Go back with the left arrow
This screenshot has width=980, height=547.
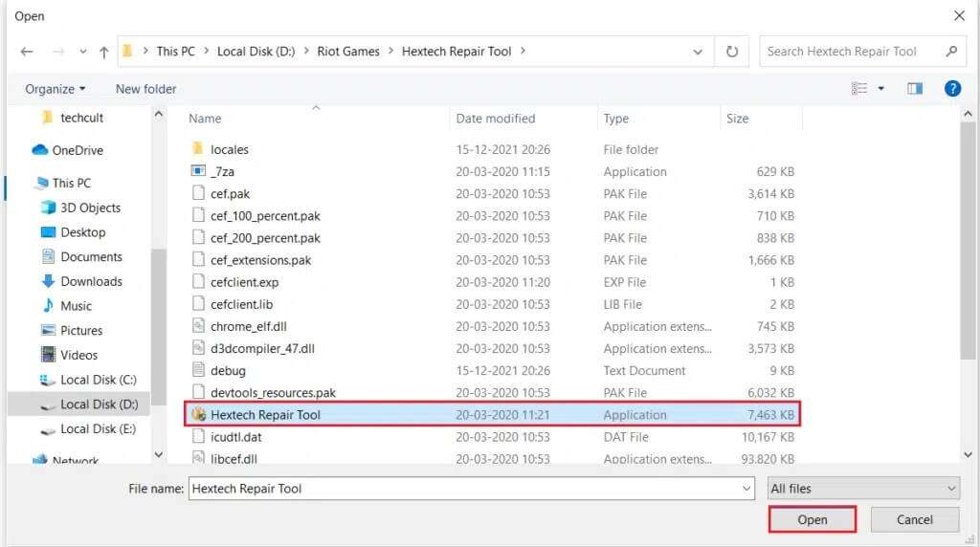tap(26, 52)
